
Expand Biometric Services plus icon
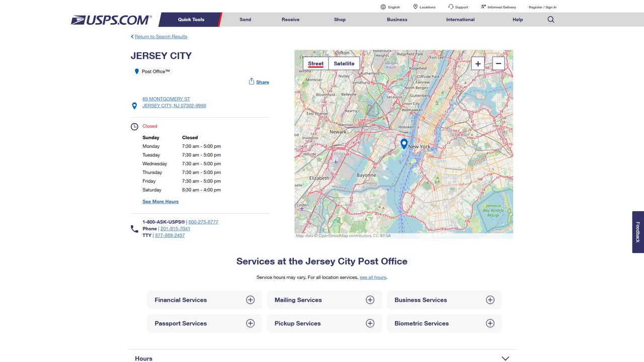pyautogui.click(x=490, y=323)
